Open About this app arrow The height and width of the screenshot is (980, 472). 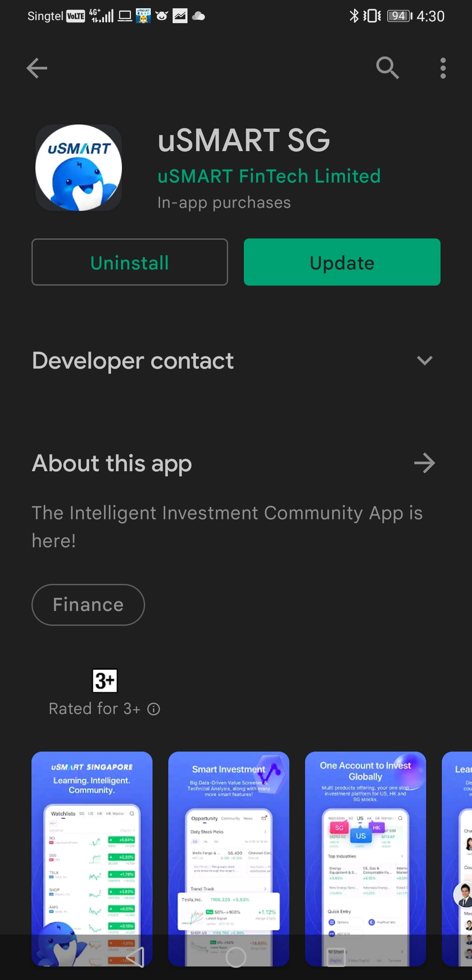click(424, 463)
